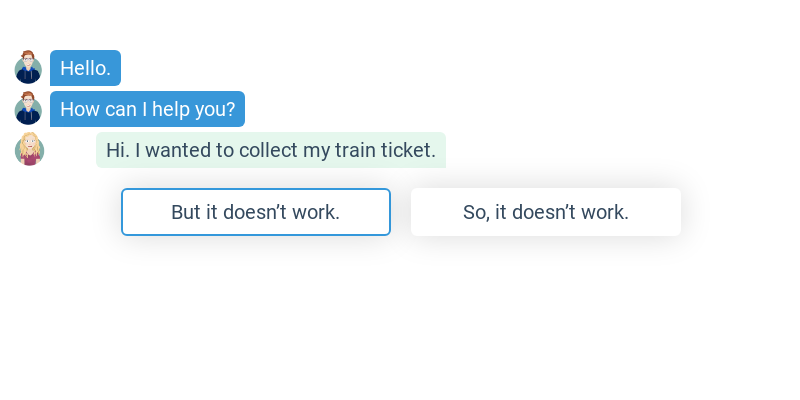Click the word 'collect' in the customer's reply
The height and width of the screenshot is (400, 800).
(270, 150)
